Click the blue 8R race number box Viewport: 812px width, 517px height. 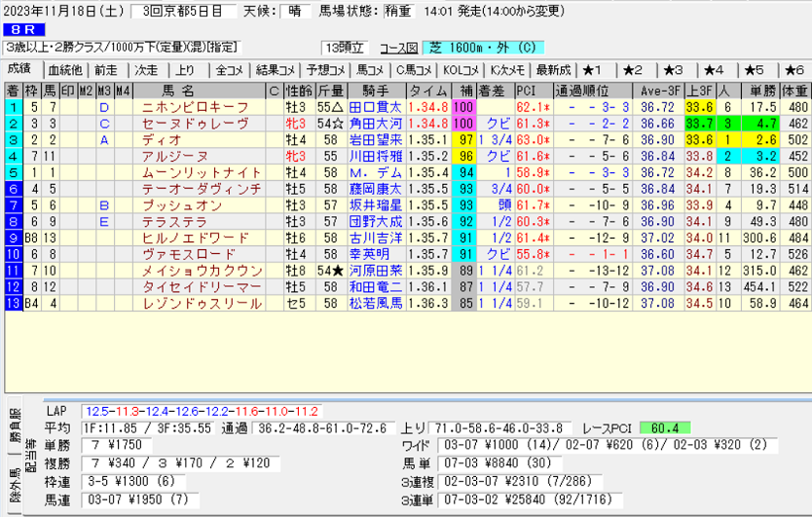click(x=21, y=30)
